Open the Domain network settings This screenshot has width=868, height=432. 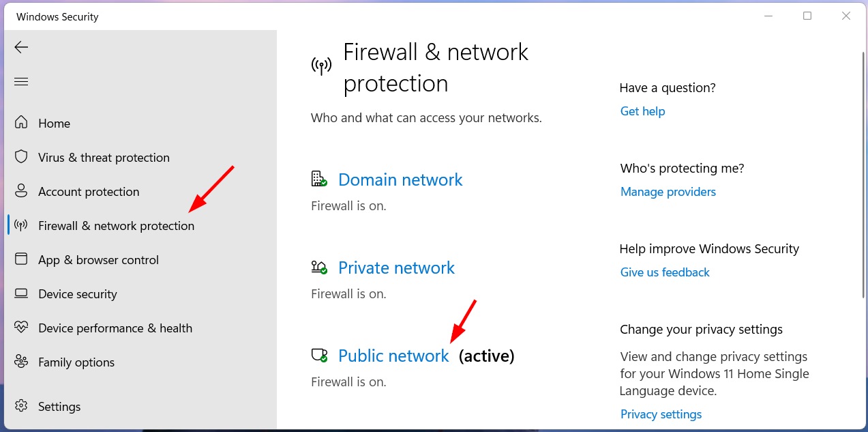(x=400, y=179)
